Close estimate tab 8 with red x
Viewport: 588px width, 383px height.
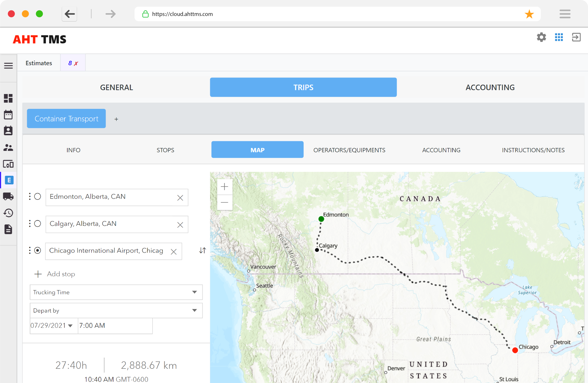[76, 63]
